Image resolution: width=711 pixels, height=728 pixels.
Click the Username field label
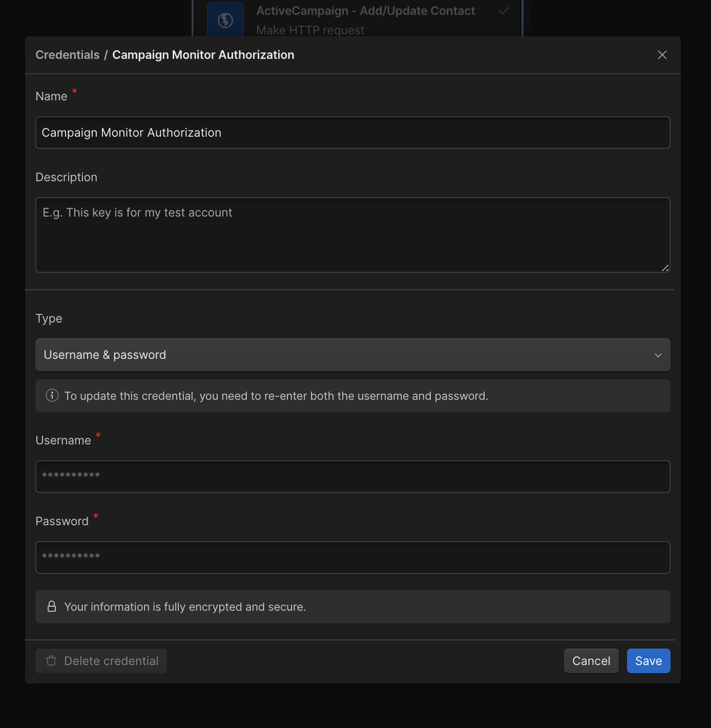click(63, 440)
